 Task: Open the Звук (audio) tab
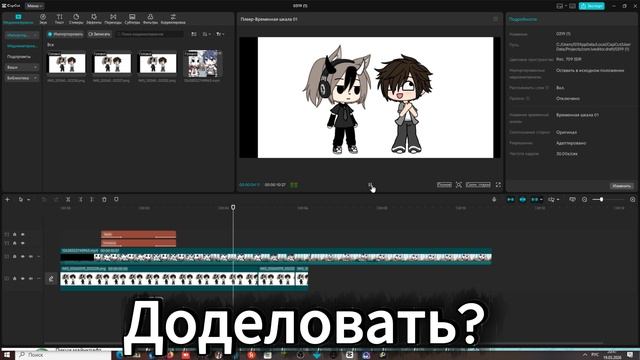pos(43,19)
